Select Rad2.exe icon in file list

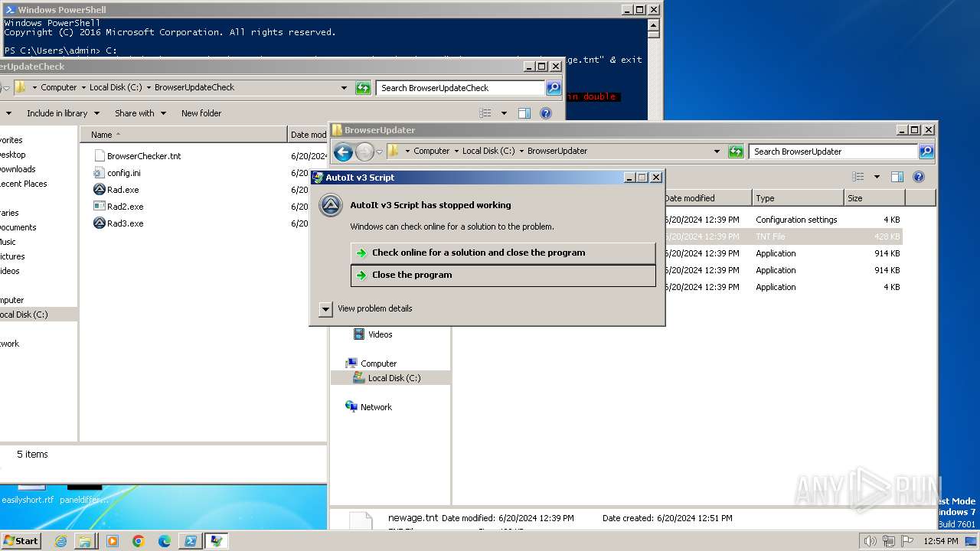click(x=99, y=207)
